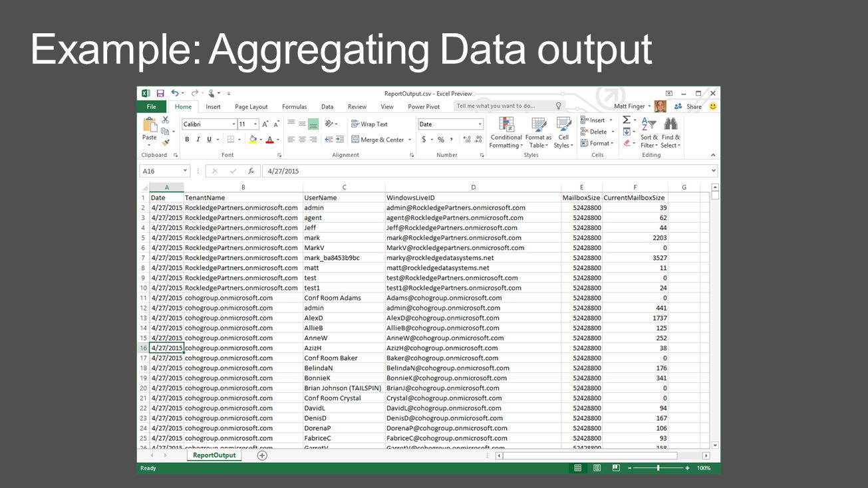
Task: Activate the Format Painter brush
Action: point(166,142)
